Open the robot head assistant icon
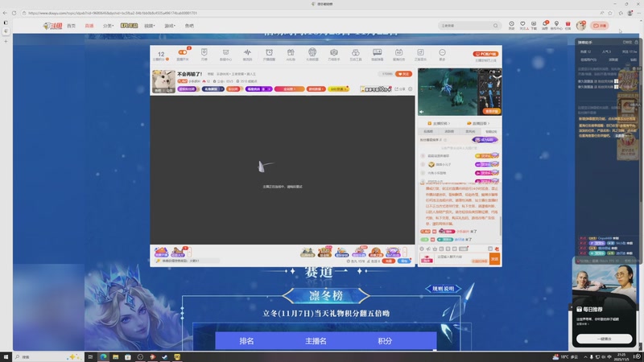Viewport: 644px width, 362px height. coord(312,52)
